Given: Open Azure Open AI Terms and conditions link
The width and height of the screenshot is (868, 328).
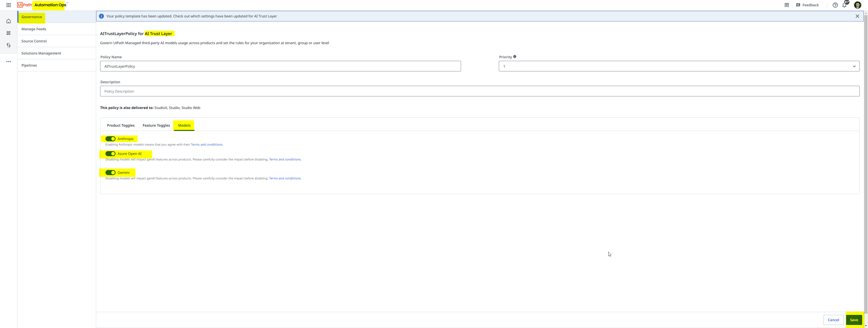Looking at the screenshot, I should coord(285,159).
